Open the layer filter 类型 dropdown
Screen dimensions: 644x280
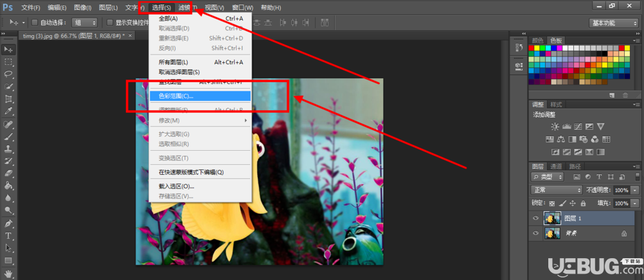pos(548,177)
